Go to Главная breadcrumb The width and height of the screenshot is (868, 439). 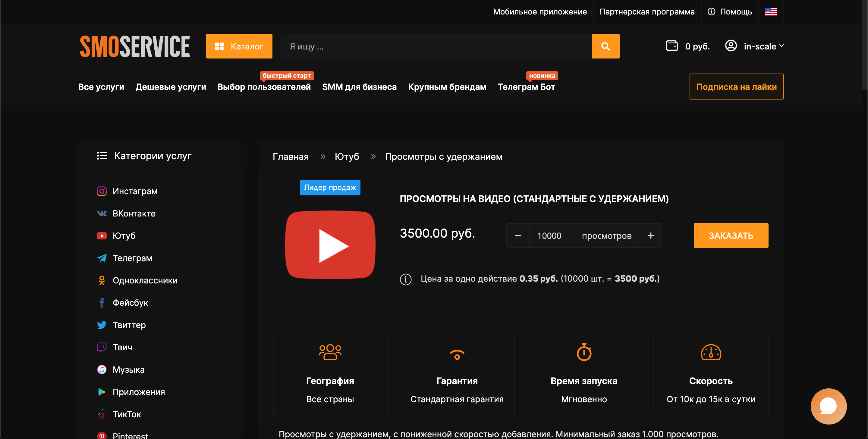(x=291, y=156)
